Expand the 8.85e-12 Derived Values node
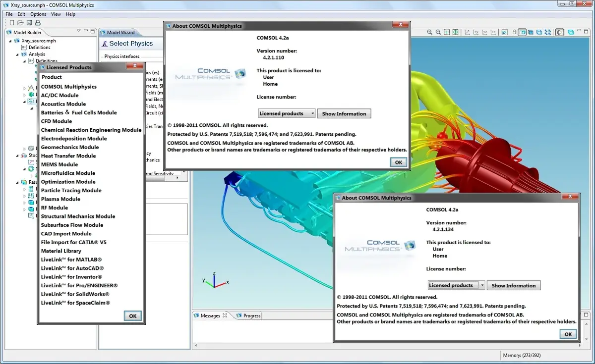 click(24, 196)
